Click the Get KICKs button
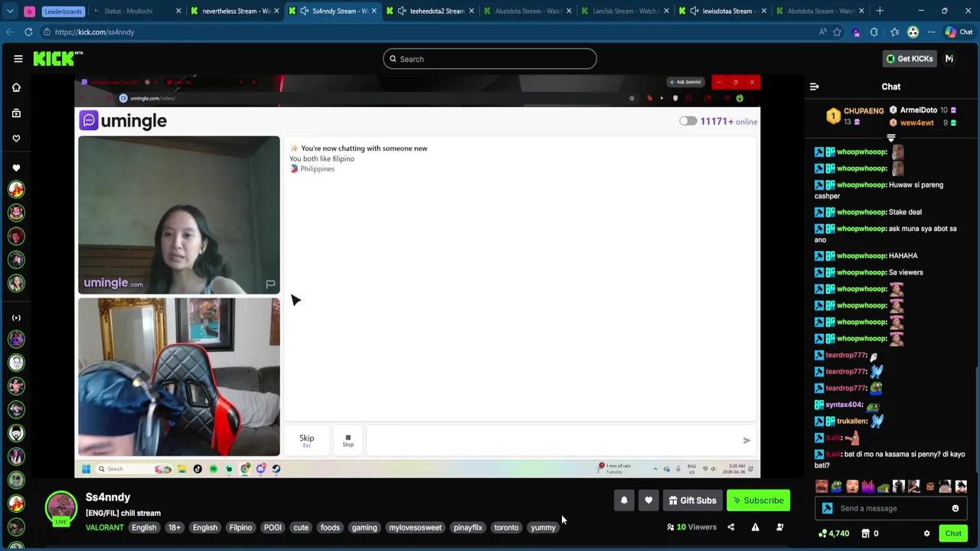Viewport: 980px width, 551px height. (x=909, y=59)
